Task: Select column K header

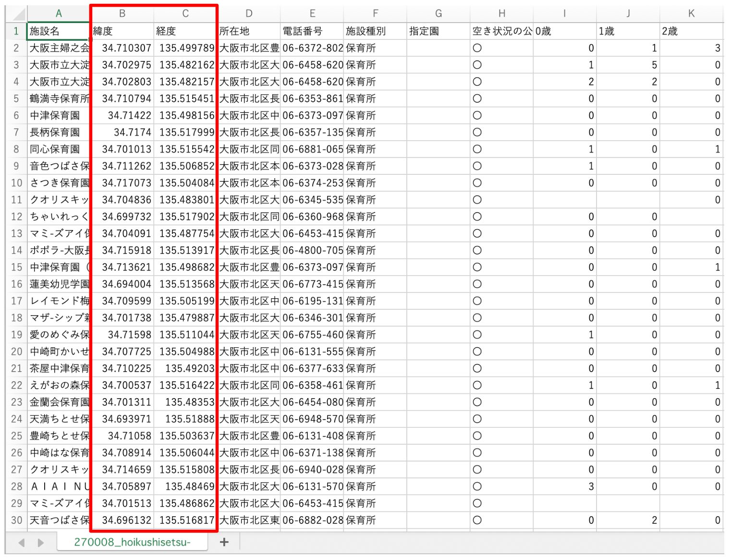Action: (692, 13)
